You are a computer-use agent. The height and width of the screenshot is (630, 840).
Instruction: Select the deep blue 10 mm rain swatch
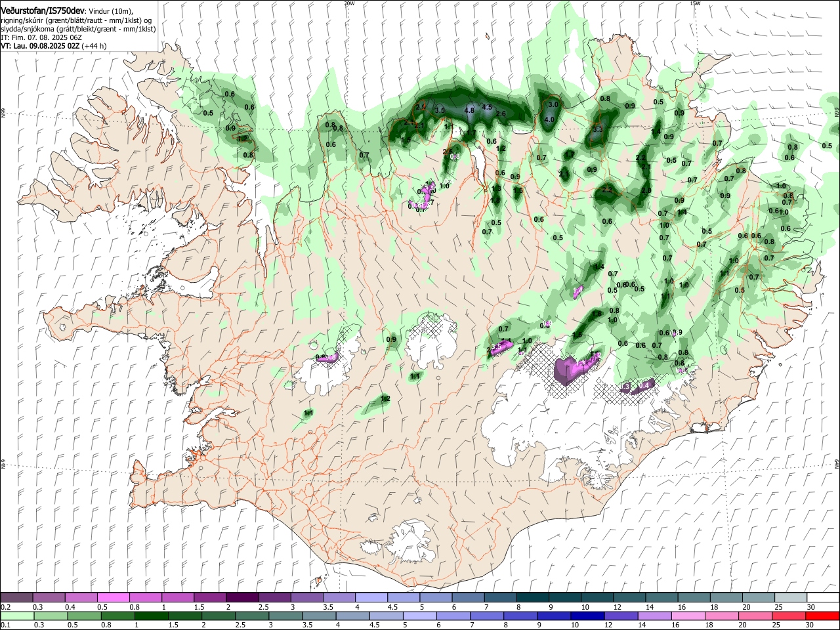(x=588, y=616)
